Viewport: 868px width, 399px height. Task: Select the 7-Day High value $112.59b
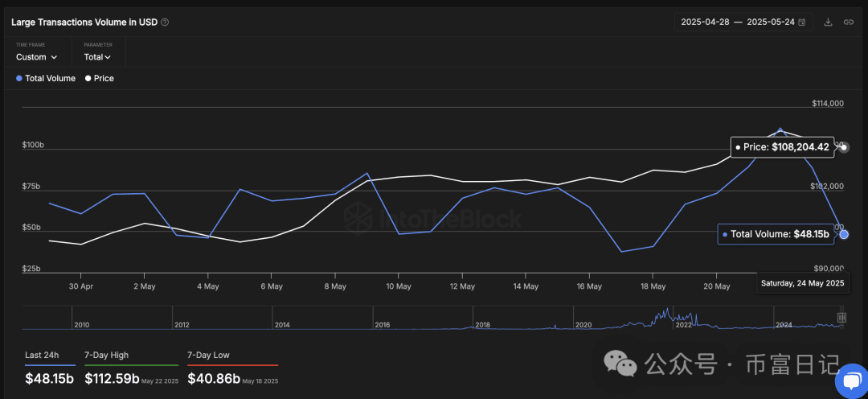coord(112,379)
